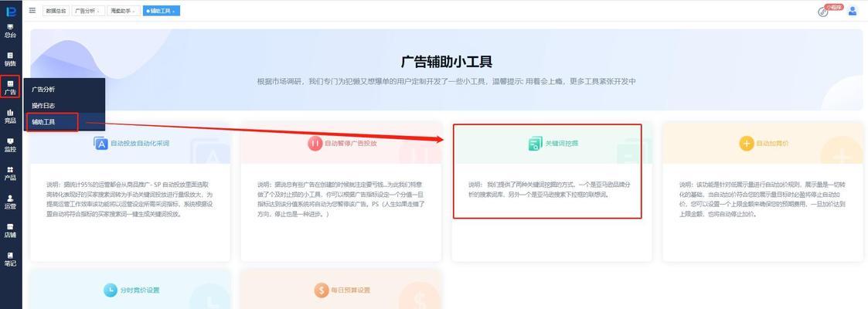
Task: Click the 自动投放自动化采词 tool icon
Action: pos(100,143)
